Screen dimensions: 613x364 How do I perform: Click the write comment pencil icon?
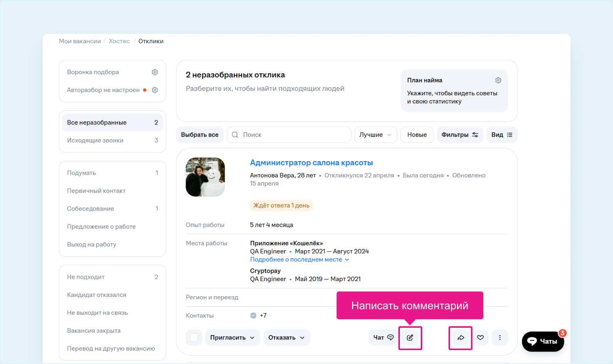pos(410,338)
